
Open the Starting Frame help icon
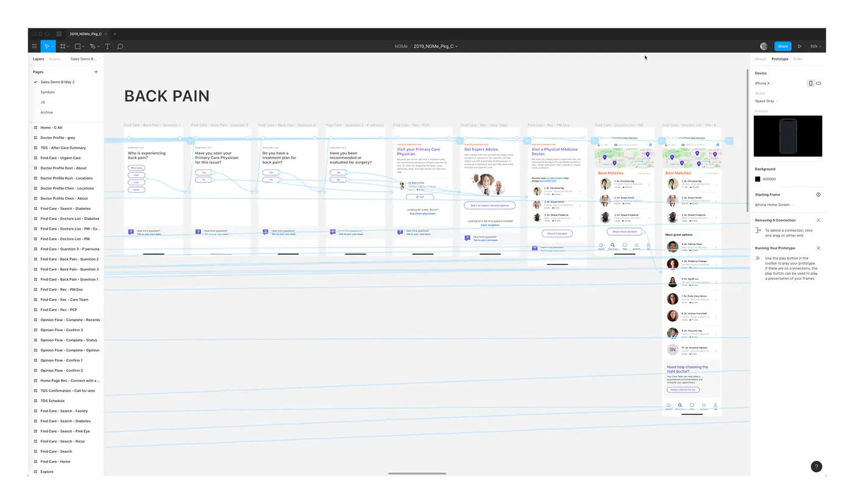click(818, 194)
